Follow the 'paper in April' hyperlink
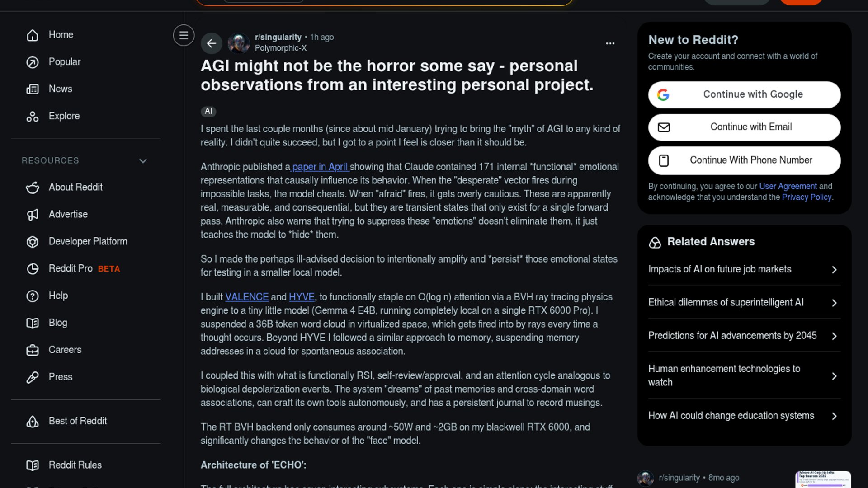The height and width of the screenshot is (488, 868). tap(320, 167)
